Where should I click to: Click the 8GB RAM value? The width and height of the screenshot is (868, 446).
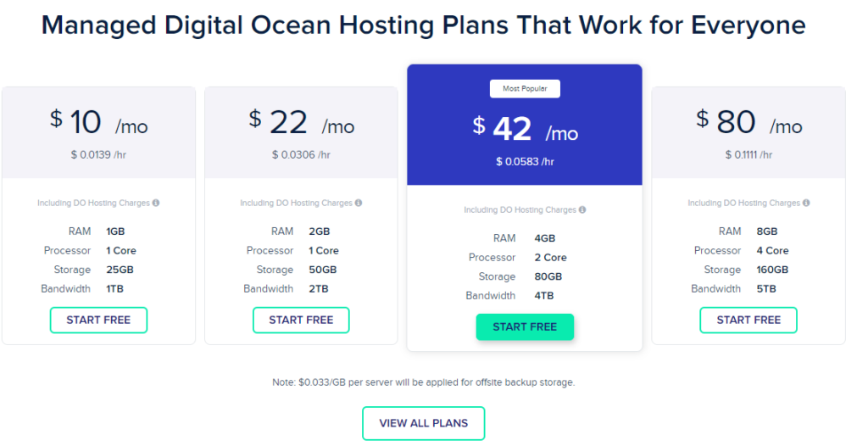pyautogui.click(x=765, y=231)
